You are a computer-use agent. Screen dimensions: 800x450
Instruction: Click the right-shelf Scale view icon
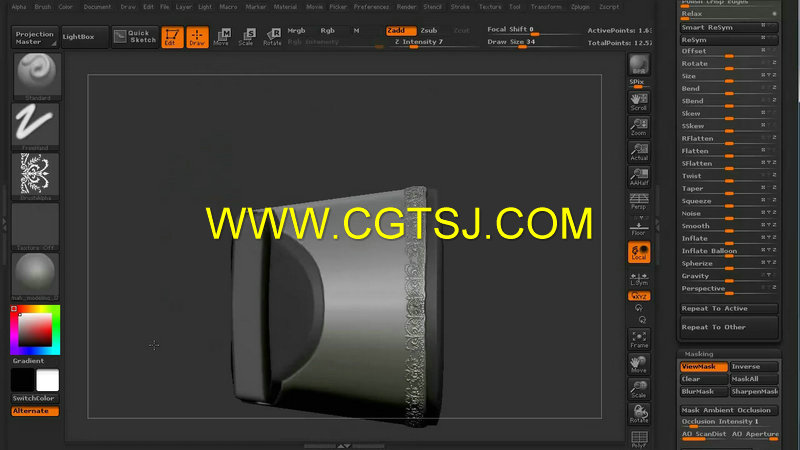pyautogui.click(x=639, y=389)
